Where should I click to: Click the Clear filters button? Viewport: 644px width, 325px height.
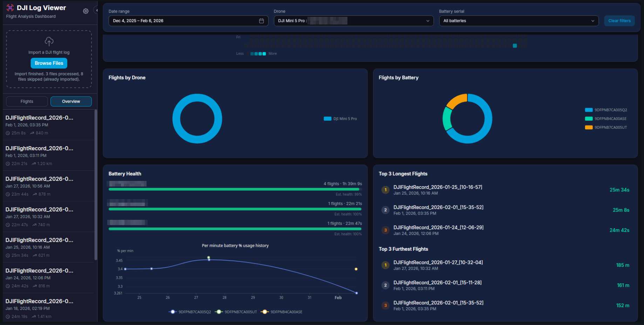click(x=619, y=21)
